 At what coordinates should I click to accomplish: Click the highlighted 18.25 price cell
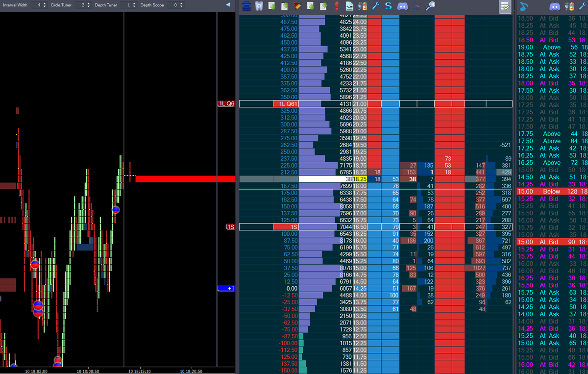pos(360,179)
